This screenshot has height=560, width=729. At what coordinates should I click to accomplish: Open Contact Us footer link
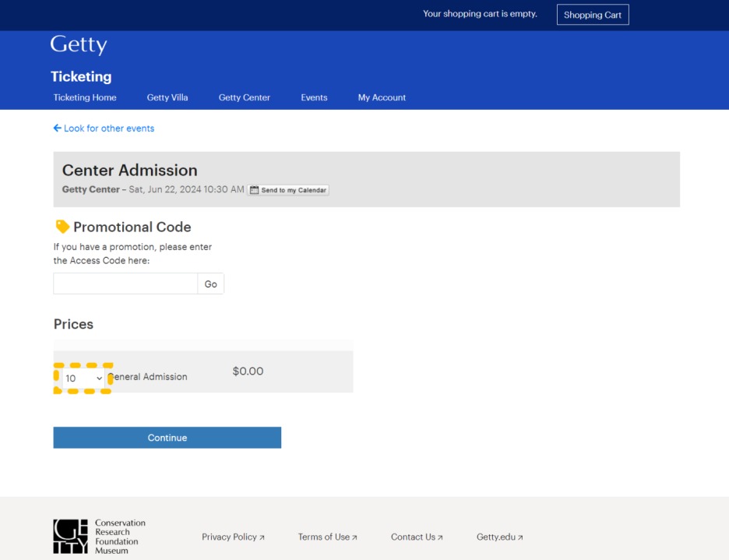point(417,537)
